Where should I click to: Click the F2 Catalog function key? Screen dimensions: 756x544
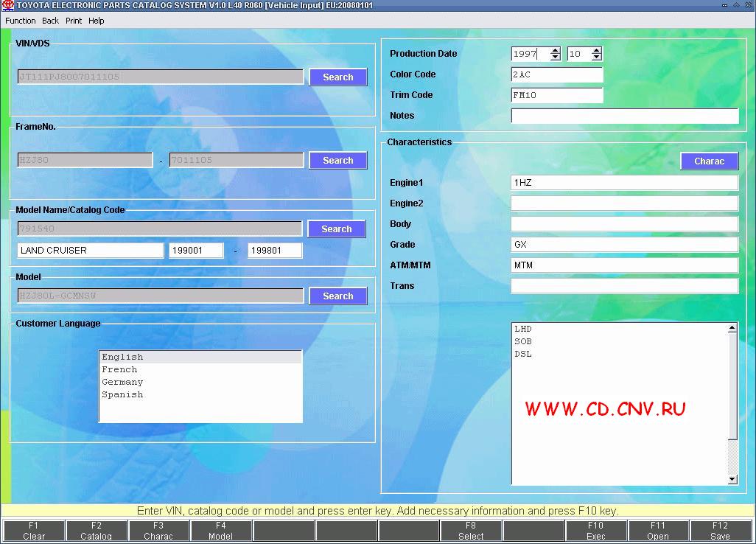tap(96, 531)
